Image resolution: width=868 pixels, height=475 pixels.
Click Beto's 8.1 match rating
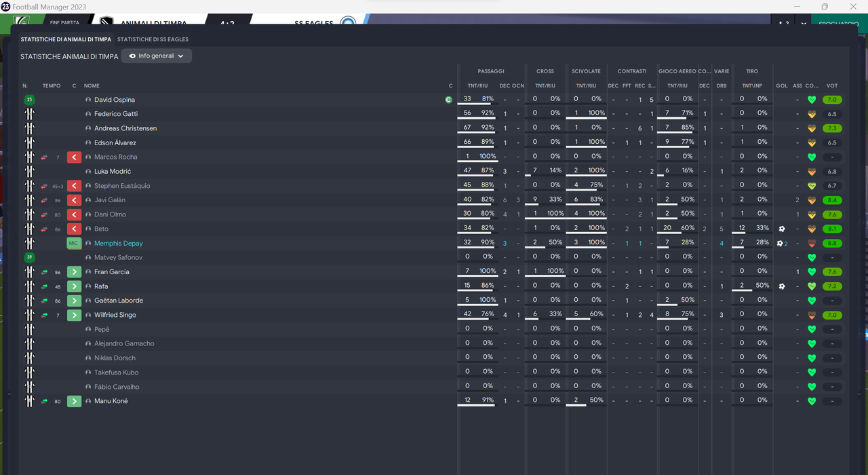point(831,229)
